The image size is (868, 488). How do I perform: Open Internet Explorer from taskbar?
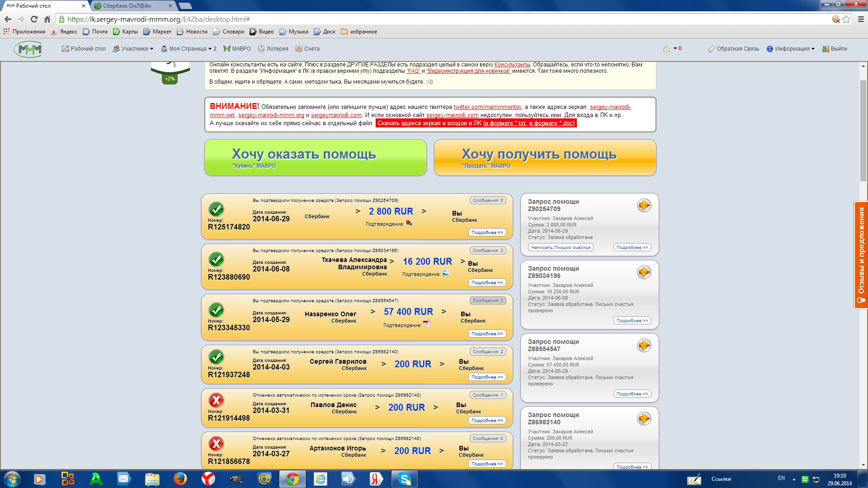point(320,479)
